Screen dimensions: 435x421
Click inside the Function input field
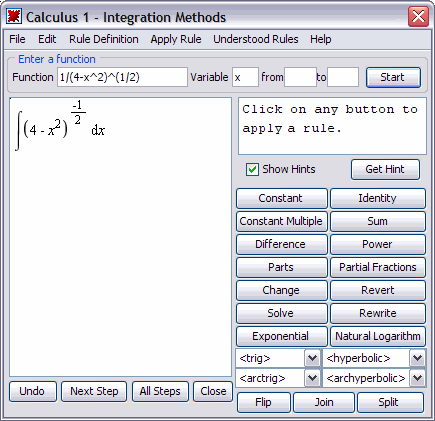122,77
